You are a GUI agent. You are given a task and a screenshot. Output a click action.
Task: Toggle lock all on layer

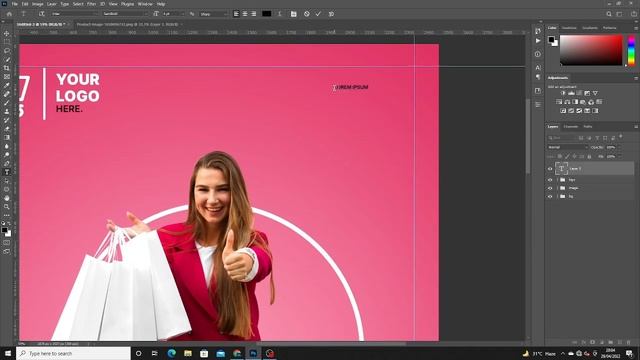(589, 156)
